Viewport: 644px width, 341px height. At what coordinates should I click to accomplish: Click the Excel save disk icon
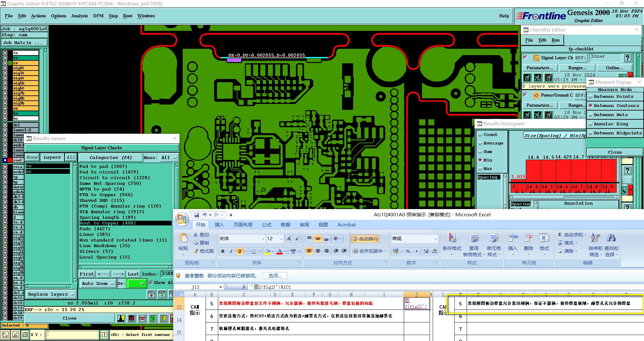(197, 215)
